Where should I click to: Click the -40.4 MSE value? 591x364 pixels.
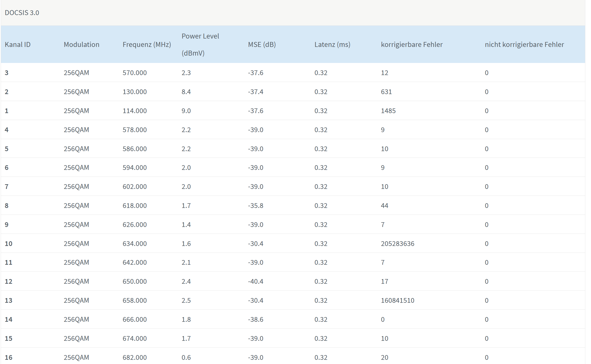coord(255,282)
